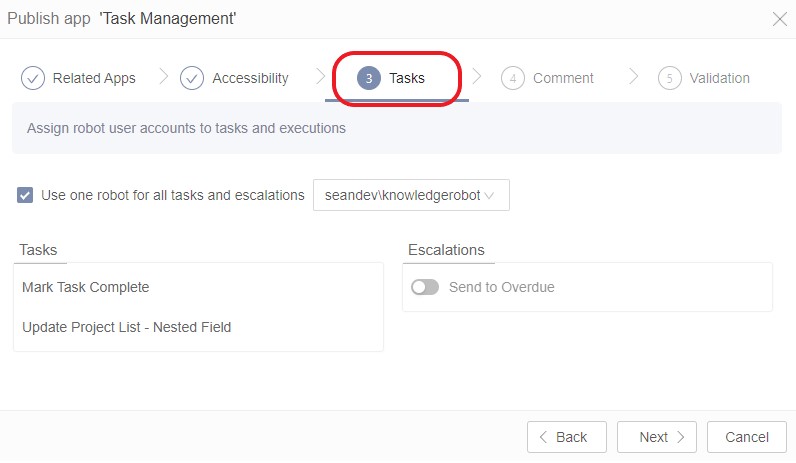Click the step 4 Comment number icon
The width and height of the screenshot is (796, 463).
pos(513,78)
